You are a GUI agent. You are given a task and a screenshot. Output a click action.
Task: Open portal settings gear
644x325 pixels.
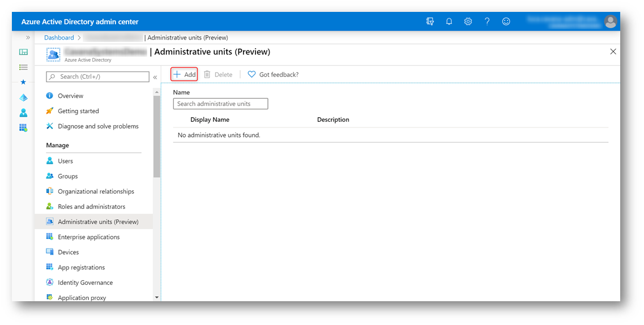click(x=468, y=22)
